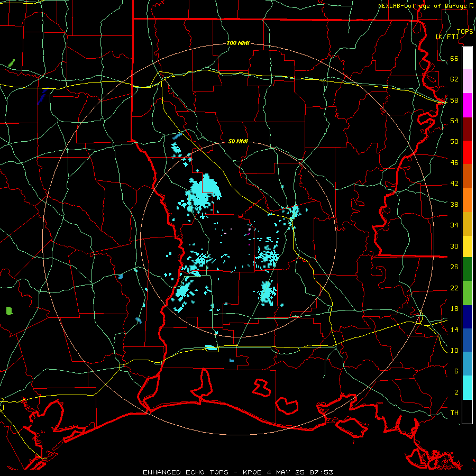Click the dark blue echo streak in upper left
Image resolution: width=476 pixels, height=476 pixels.
pyautogui.click(x=43, y=96)
